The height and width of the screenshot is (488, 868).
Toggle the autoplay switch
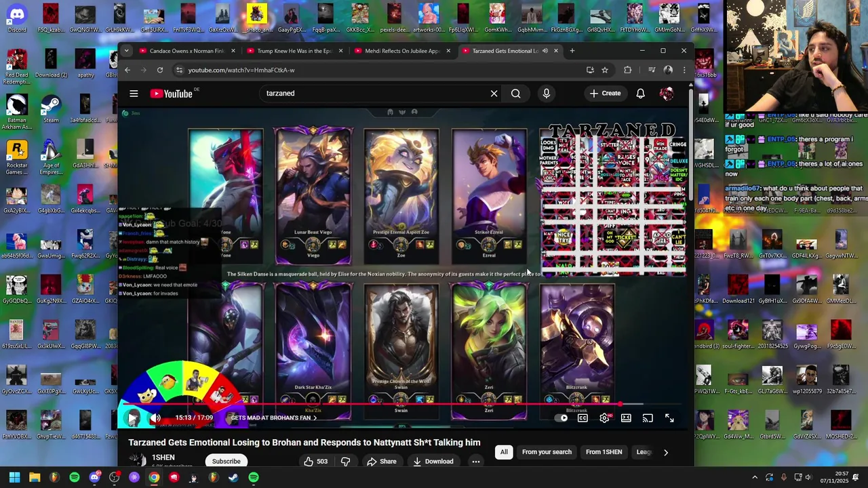[561, 418]
